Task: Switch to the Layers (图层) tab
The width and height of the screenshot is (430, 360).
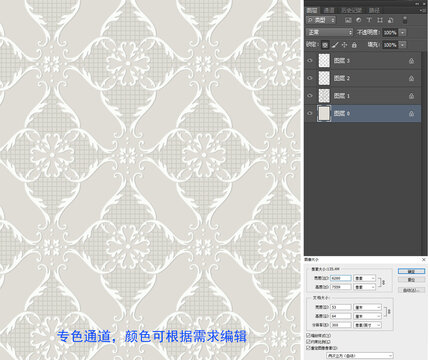Action: (x=312, y=10)
